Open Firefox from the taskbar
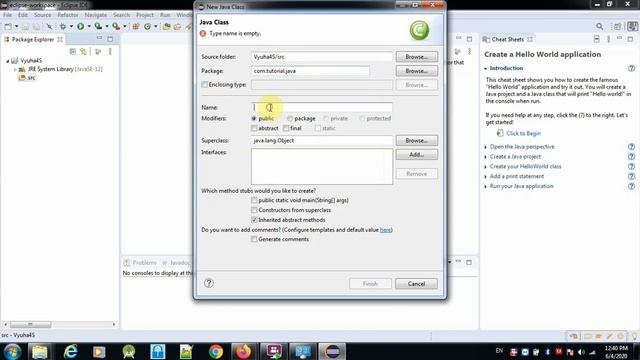 pyautogui.click(x=243, y=351)
